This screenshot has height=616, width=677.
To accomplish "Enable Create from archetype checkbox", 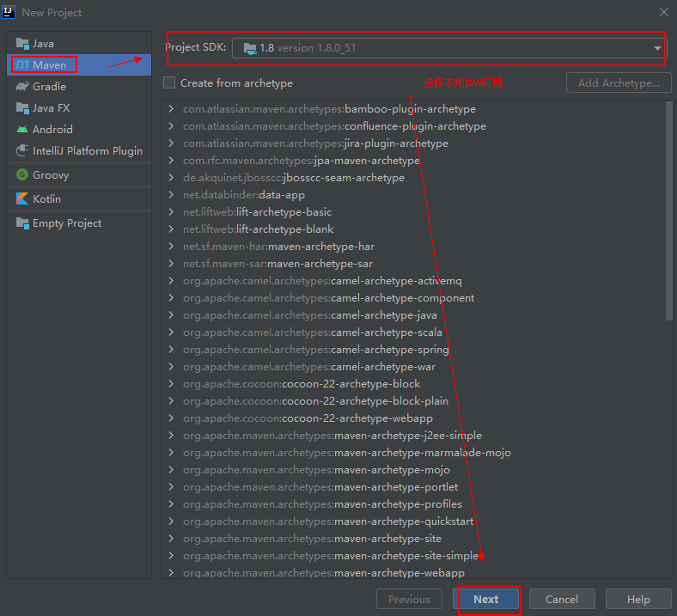I will click(x=169, y=82).
